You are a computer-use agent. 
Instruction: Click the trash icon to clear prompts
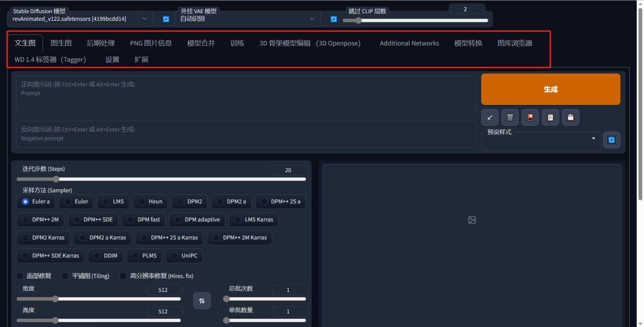(510, 117)
